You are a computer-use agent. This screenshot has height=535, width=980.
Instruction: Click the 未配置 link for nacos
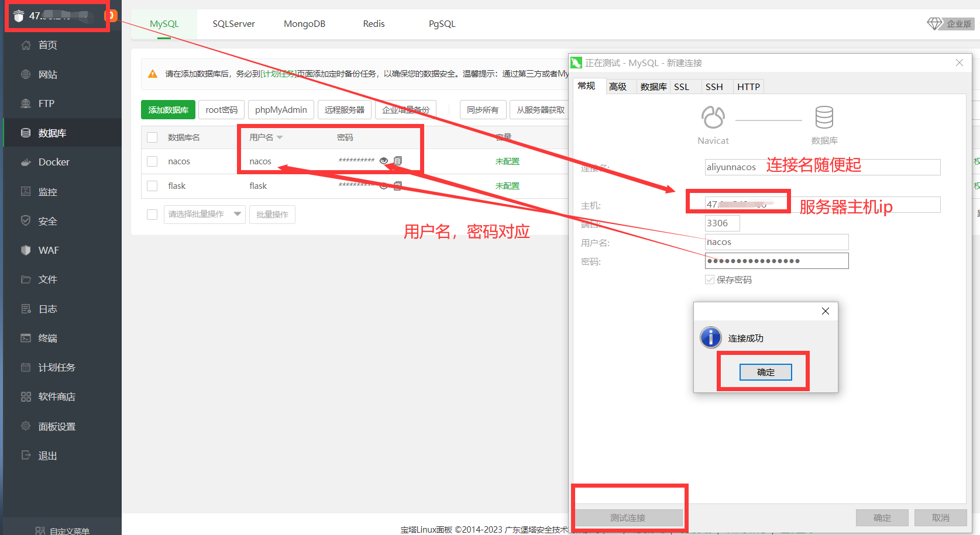click(x=507, y=161)
